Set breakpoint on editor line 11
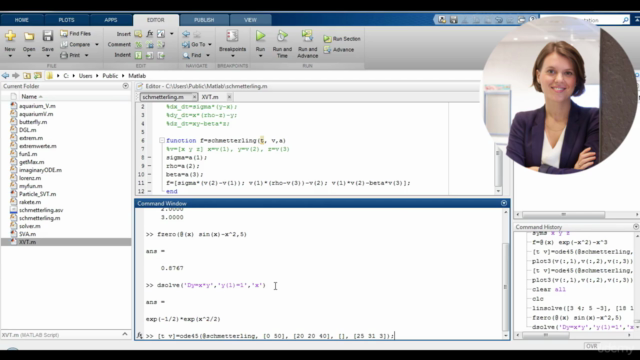Viewport: 640px width, 360px height. click(149, 183)
